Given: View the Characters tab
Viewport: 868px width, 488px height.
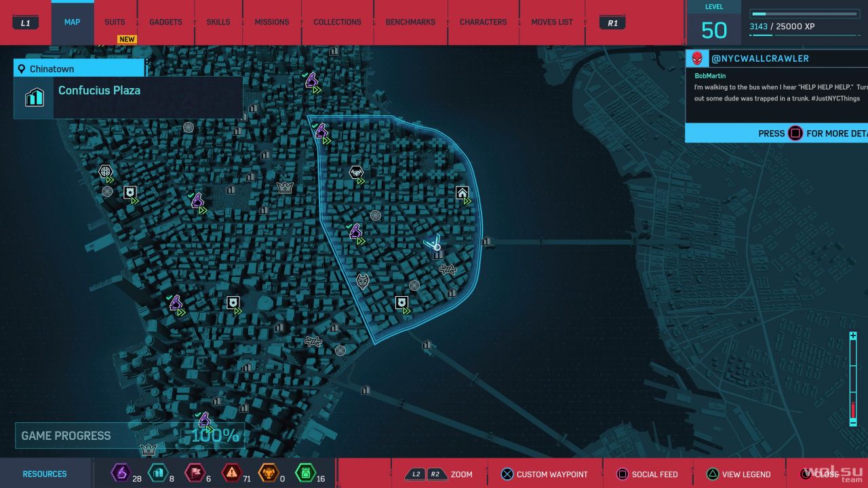Looking at the screenshot, I should [483, 22].
